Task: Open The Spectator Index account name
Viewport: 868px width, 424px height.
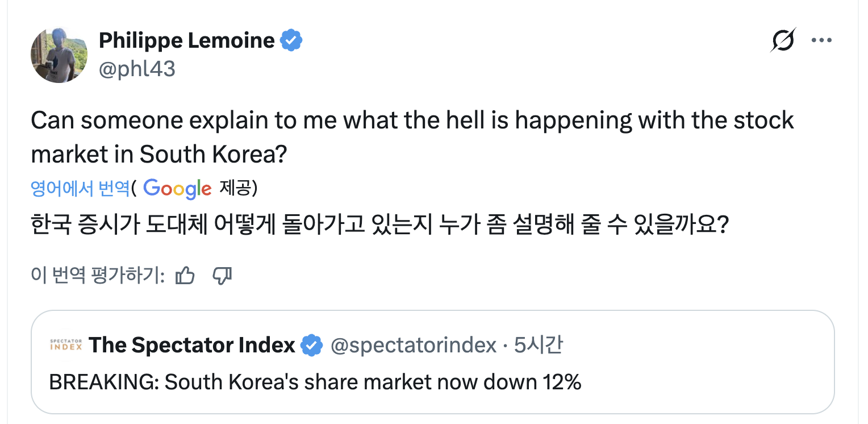Action: coord(192,345)
